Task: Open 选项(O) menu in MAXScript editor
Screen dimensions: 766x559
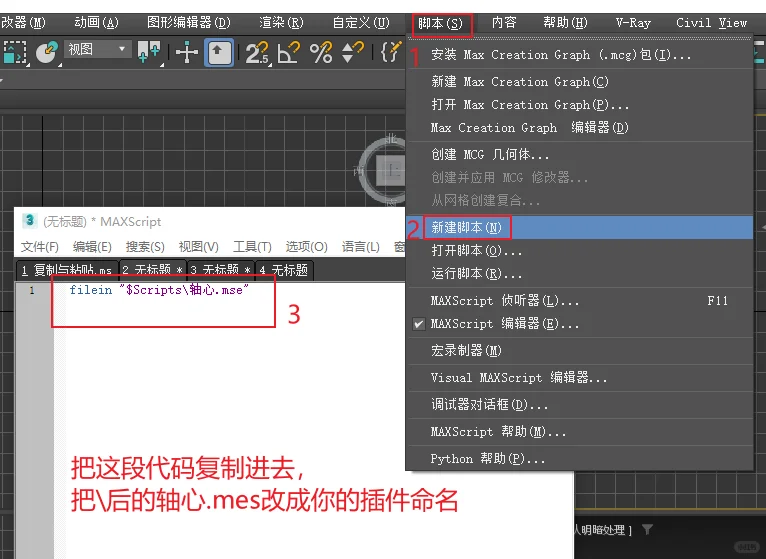Action: (306, 247)
